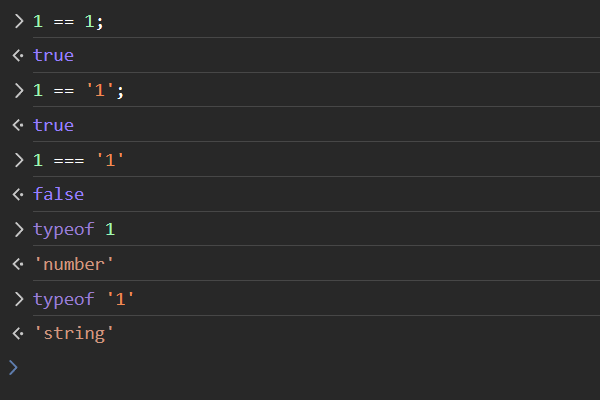Click the input chevron beside "1 == '1';"

(x=17, y=90)
